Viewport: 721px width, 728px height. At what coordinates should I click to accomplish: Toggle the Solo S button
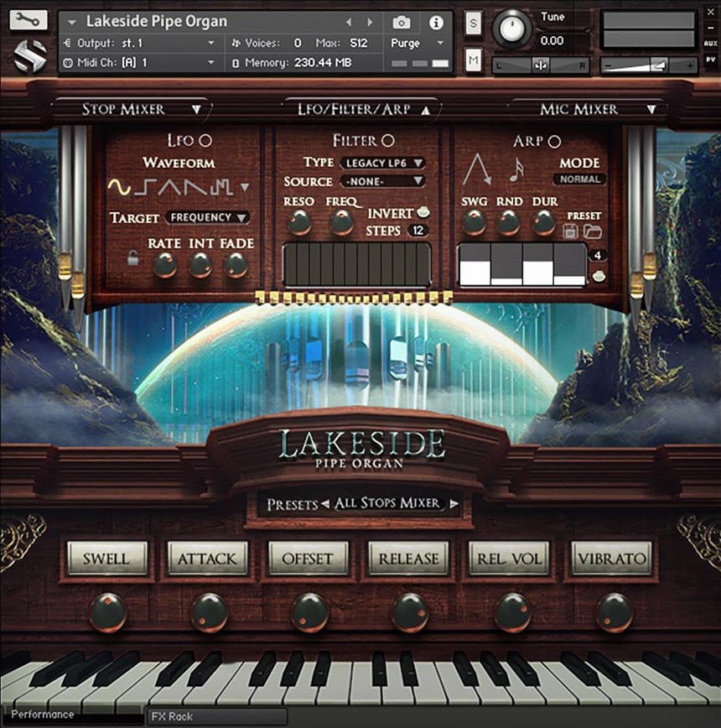click(473, 23)
